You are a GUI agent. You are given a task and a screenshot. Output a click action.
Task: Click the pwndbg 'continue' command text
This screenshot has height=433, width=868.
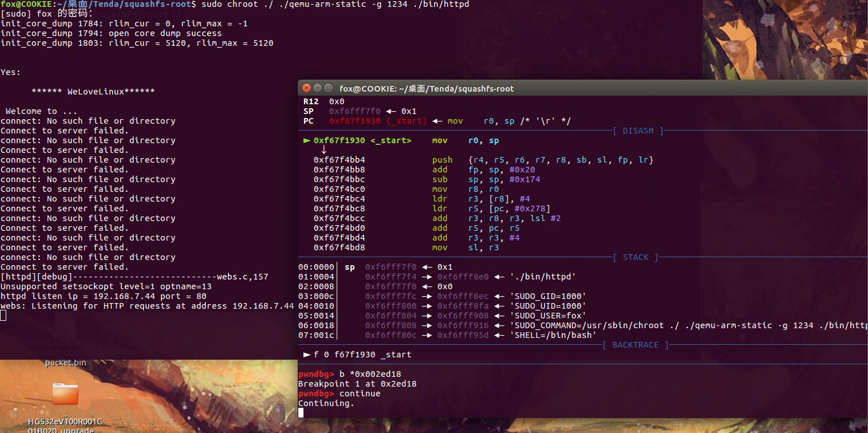pyautogui.click(x=360, y=393)
